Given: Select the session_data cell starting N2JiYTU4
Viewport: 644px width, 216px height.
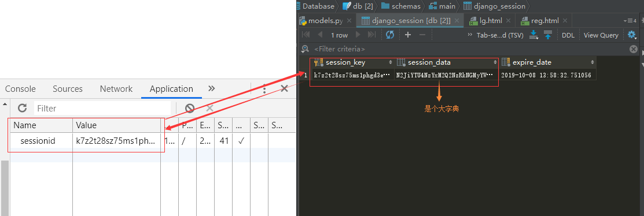Looking at the screenshot, I should click(x=447, y=75).
